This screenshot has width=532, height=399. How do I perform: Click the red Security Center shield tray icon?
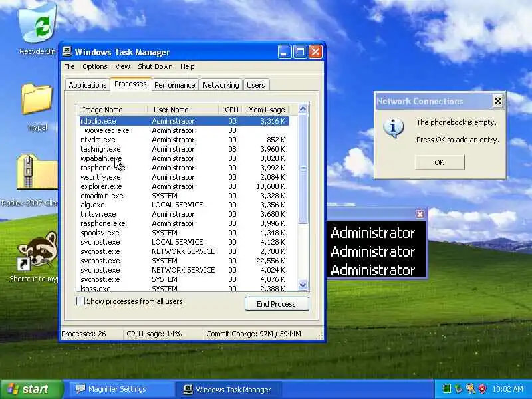click(482, 389)
